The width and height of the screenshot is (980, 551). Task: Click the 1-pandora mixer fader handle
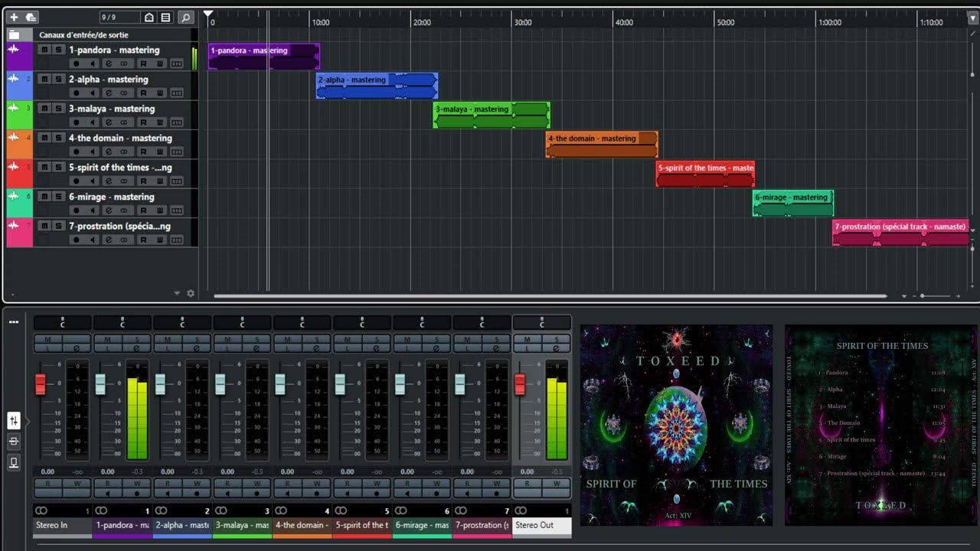[x=100, y=384]
